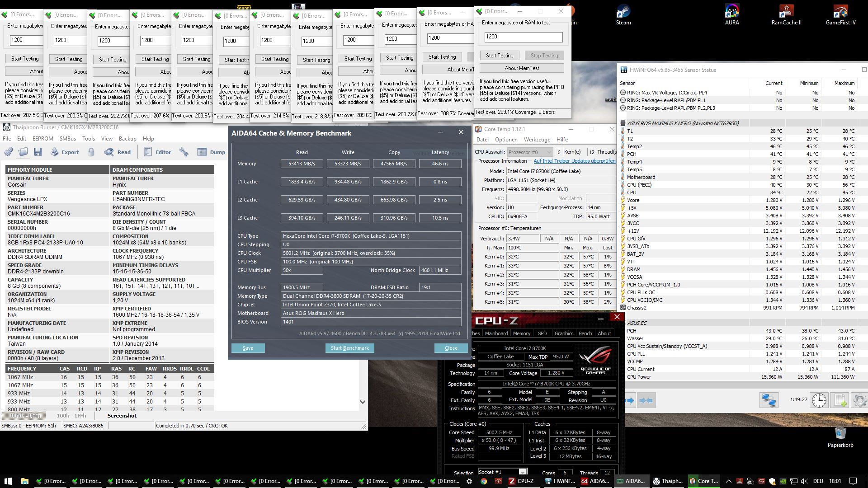Viewport: 868px width, 488px height.
Task: Click the Intel-Treiber-Updates überprüfen link
Action: point(574,161)
